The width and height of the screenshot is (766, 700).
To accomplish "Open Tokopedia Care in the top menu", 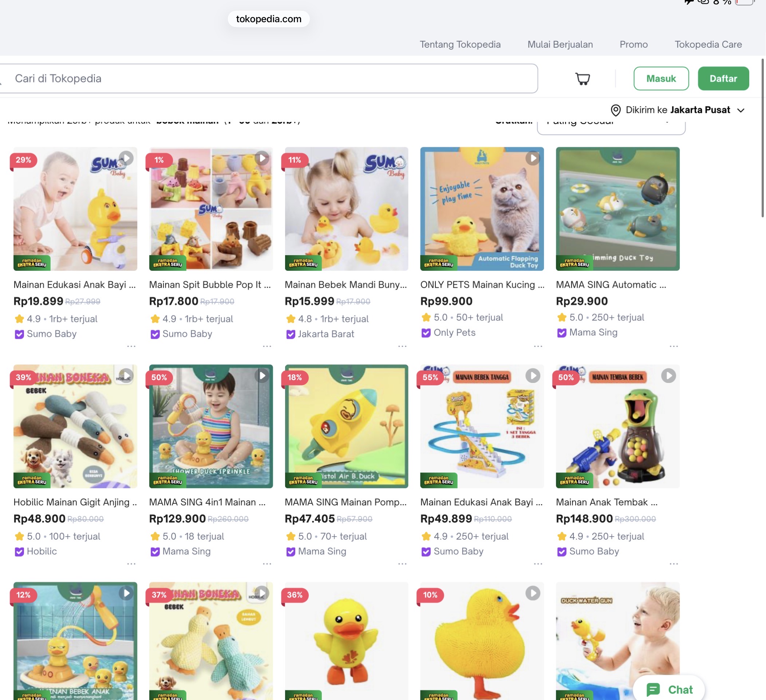I will pos(708,44).
